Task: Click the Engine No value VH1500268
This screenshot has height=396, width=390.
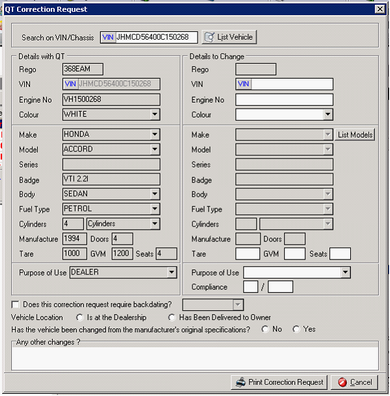Action: coord(111,99)
